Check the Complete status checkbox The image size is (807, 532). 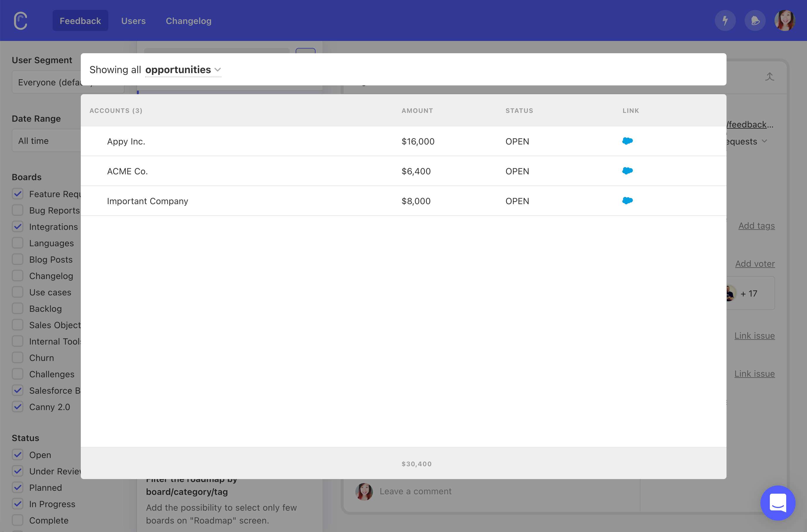point(18,520)
